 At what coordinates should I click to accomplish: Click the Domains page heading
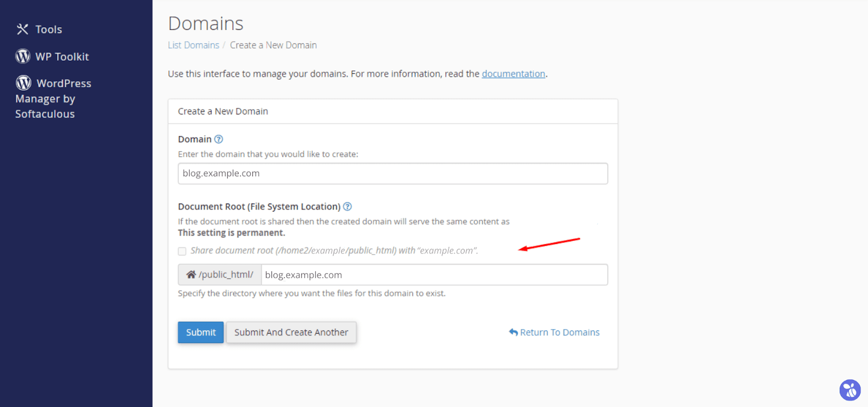pyautogui.click(x=206, y=23)
